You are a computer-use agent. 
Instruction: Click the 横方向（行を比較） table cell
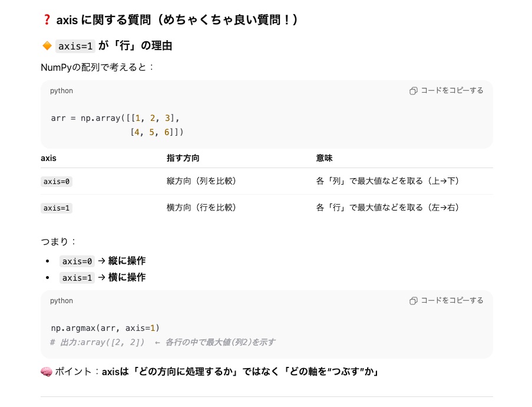201,208
